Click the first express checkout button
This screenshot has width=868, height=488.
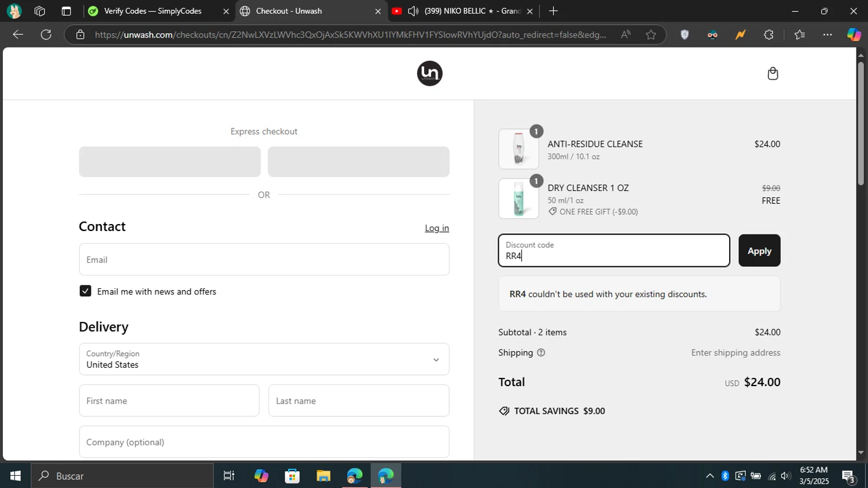tap(170, 162)
